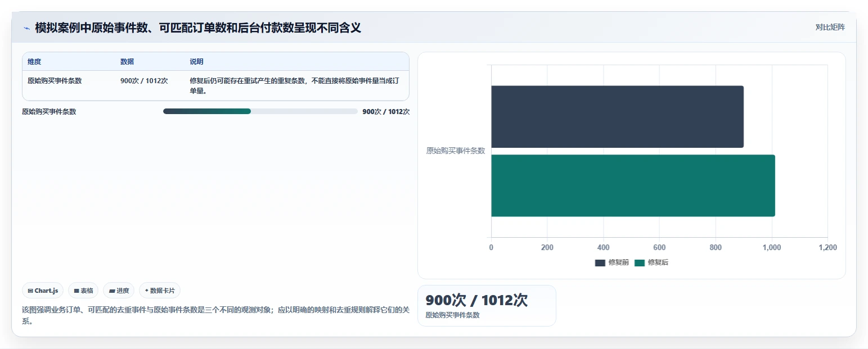The width and height of the screenshot is (868, 349).
Task: Click the value text right of progress bar
Action: point(386,111)
